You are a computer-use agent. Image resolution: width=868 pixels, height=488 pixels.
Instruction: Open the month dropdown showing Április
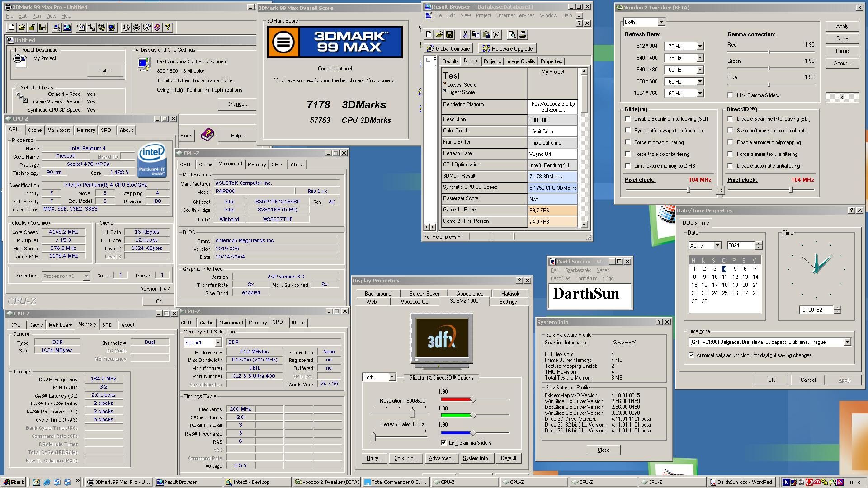click(717, 245)
